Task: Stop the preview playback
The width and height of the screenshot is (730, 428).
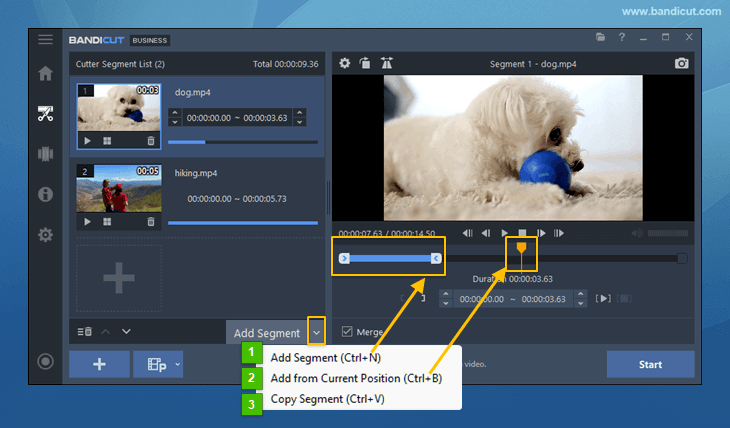Action: coord(522,233)
